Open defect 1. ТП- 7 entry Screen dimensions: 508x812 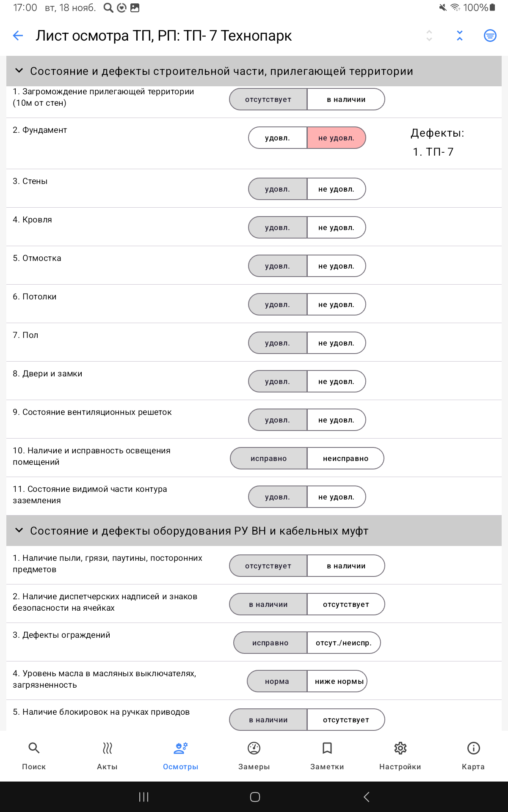[433, 152]
